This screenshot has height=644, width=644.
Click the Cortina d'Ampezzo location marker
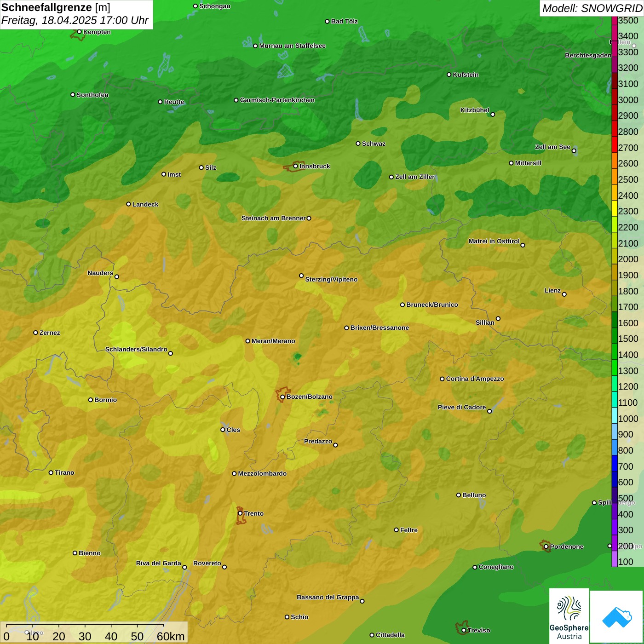(x=442, y=379)
